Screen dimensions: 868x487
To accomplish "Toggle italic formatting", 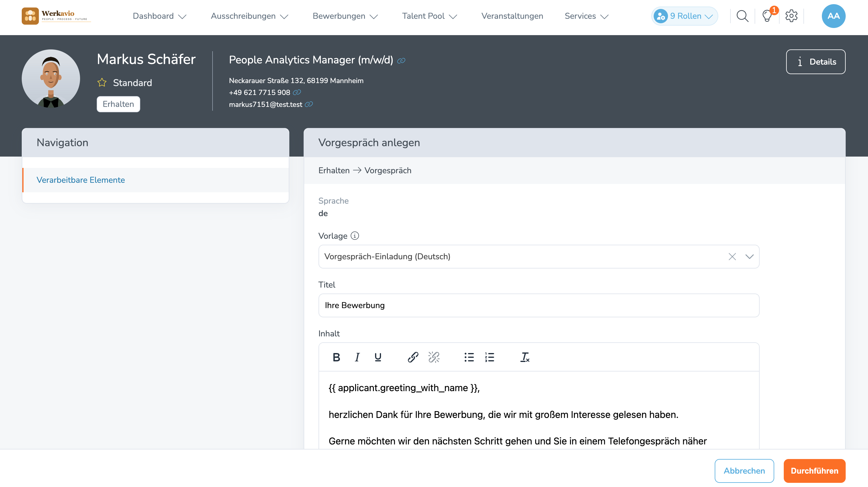I will point(357,357).
